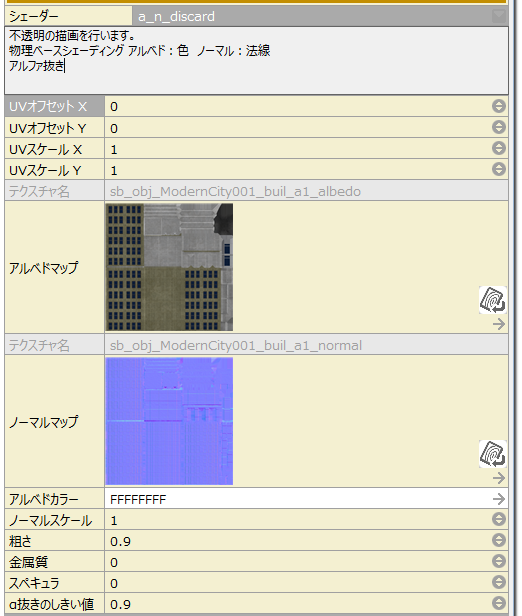Viewport: 522px width, 616px height.
Task: Click the arrow icon under ノーマルマップ reload
Action: [499, 478]
